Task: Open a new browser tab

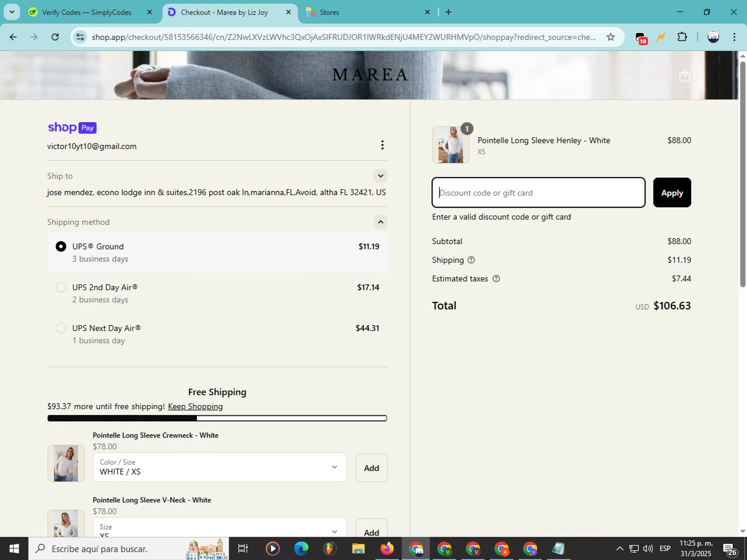Action: point(448,12)
